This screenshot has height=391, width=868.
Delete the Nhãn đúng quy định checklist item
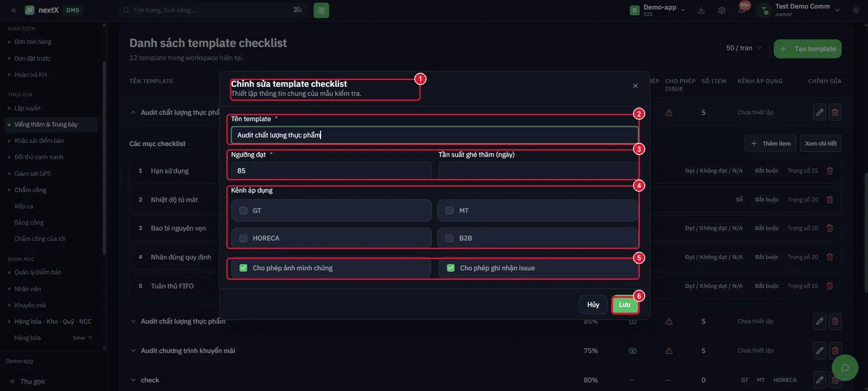(x=830, y=257)
